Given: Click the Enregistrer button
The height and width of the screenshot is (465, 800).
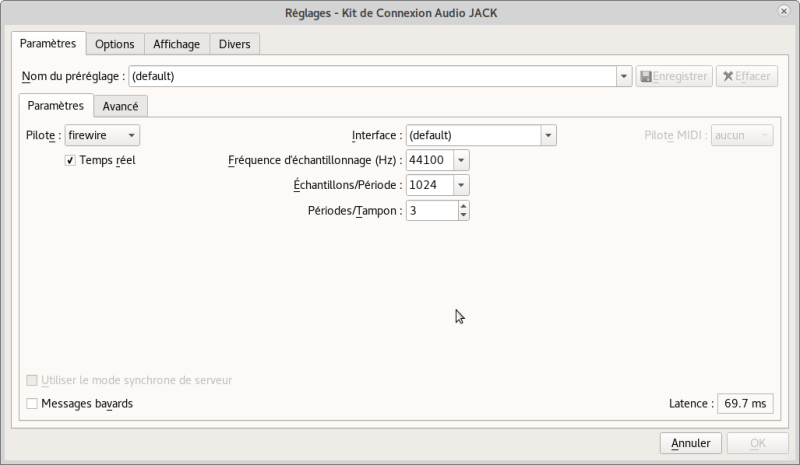Looking at the screenshot, I should pyautogui.click(x=673, y=76).
